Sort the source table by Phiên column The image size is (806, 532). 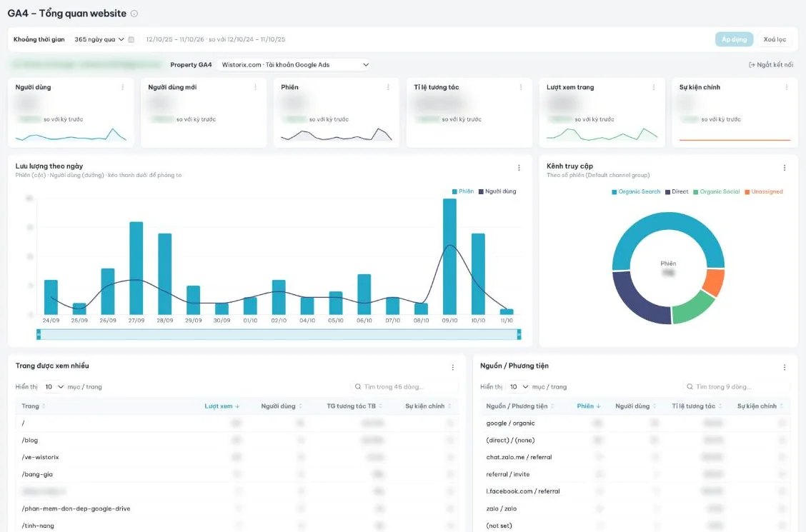tap(589, 406)
